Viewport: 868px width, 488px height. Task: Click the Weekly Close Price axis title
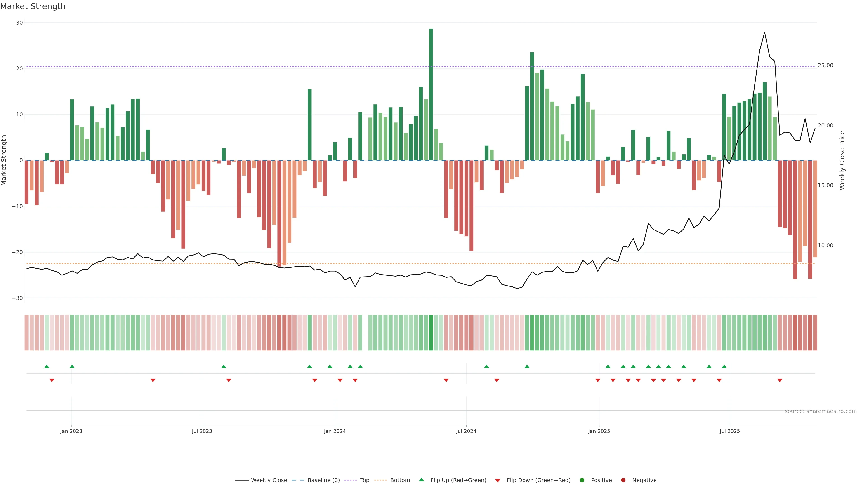[842, 160]
